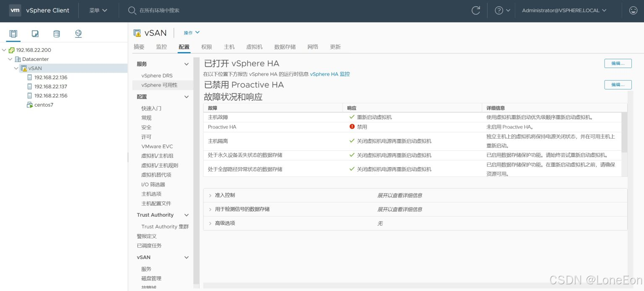This screenshot has width=644, height=291.
Task: Open 快速入门 configuration page
Action: point(151,108)
